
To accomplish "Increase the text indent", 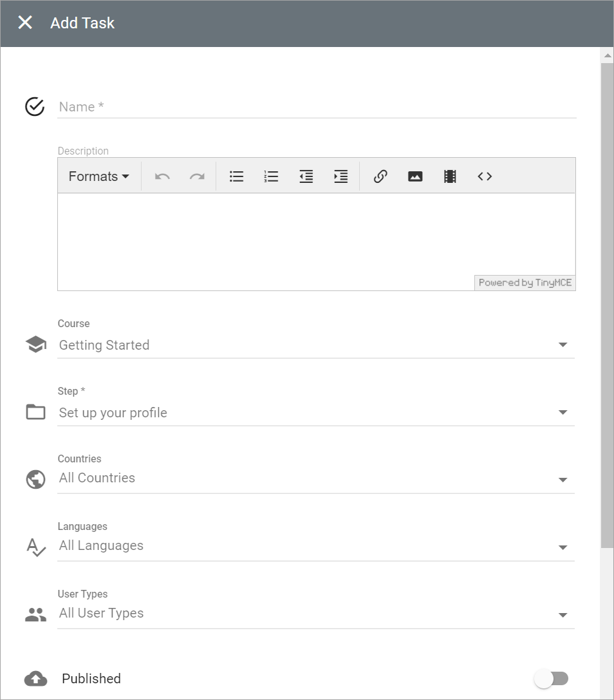I will (340, 176).
